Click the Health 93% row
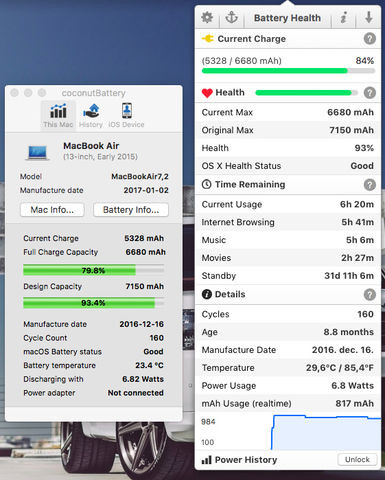Viewport: 385px width, 480px height. [288, 148]
